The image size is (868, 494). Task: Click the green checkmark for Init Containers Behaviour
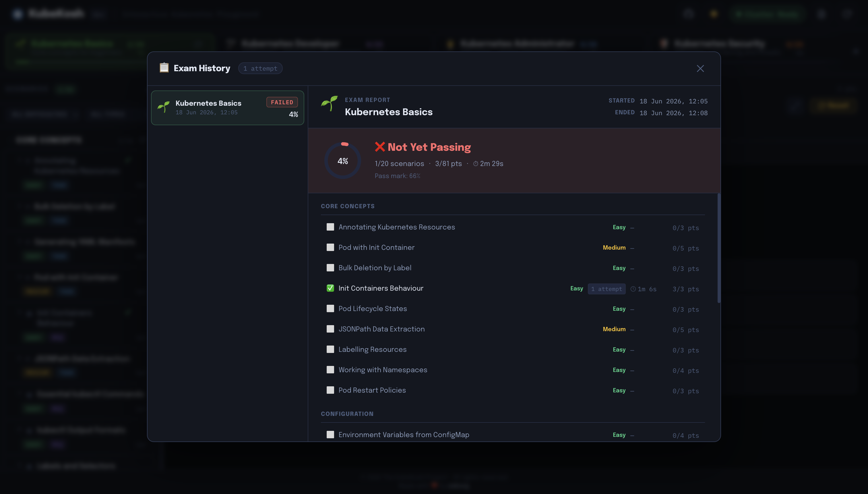click(x=330, y=288)
